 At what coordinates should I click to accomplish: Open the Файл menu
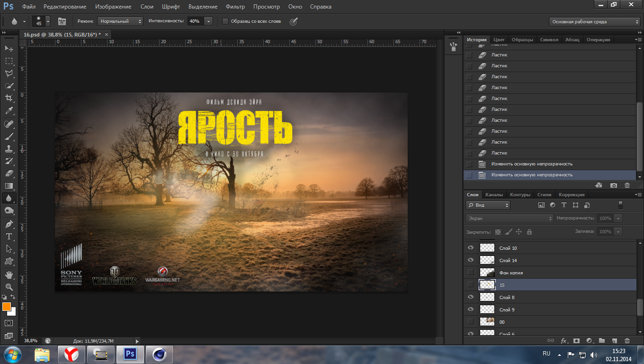(x=29, y=7)
